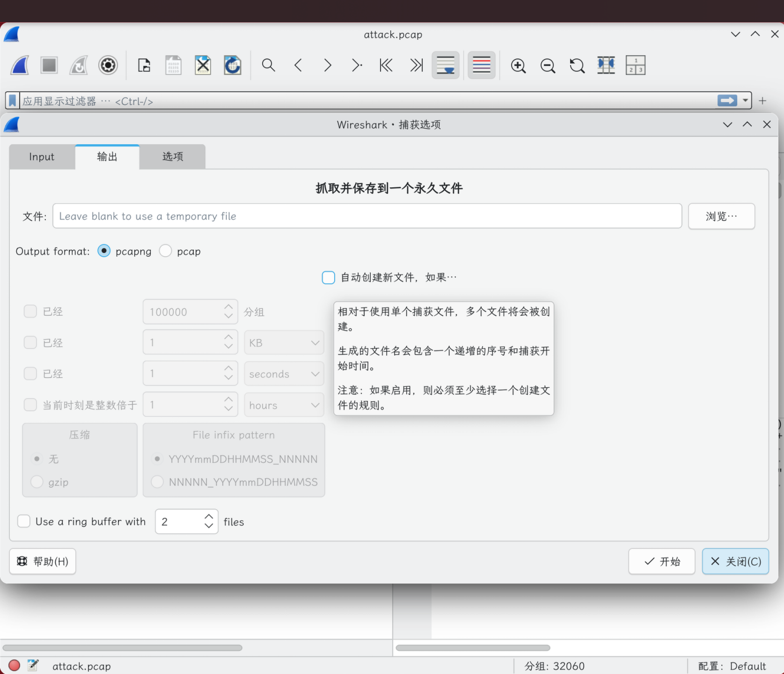Click the 开始 start button

coord(662,561)
